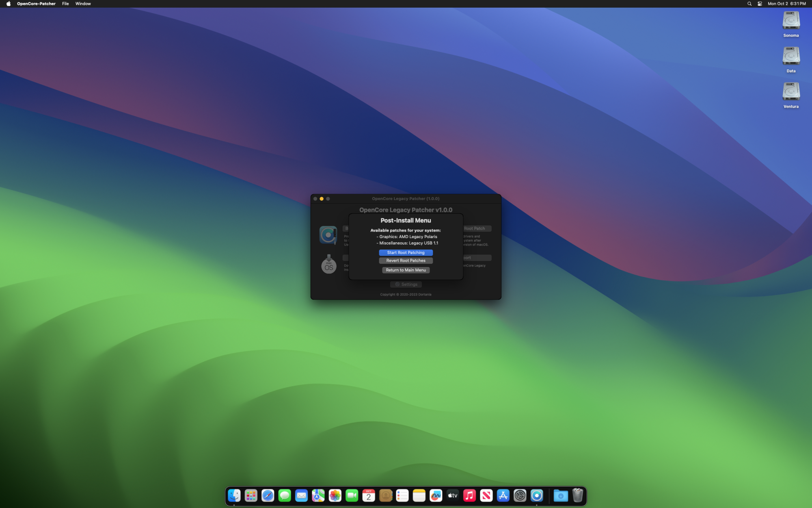
Task: Click the OpenCore Patcher dock icon
Action: pyautogui.click(x=537, y=495)
